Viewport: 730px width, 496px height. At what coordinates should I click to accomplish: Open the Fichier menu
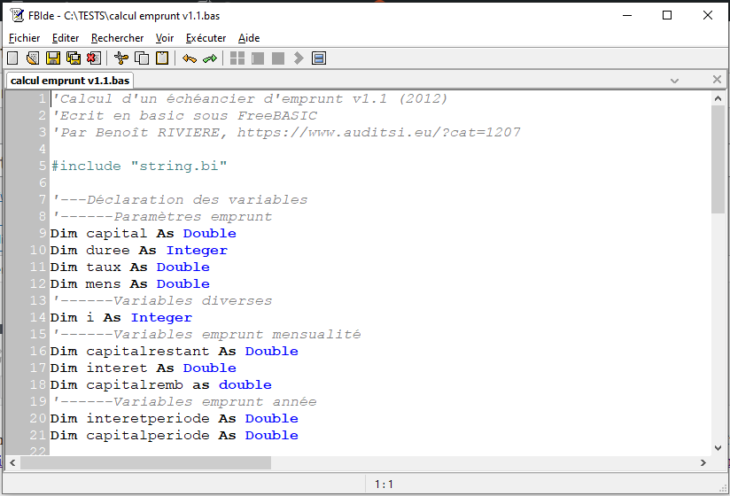pos(24,38)
